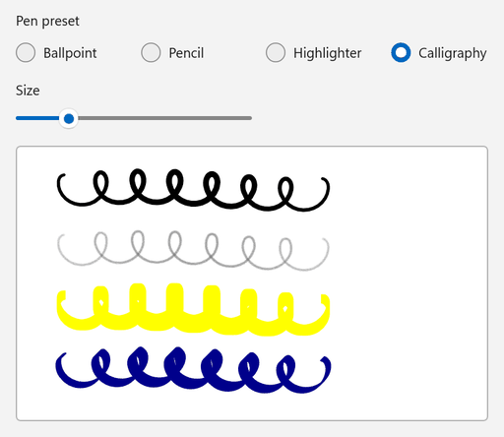Click the yellow highlighter stroke sample
This screenshot has width=504, height=437.
click(193, 309)
